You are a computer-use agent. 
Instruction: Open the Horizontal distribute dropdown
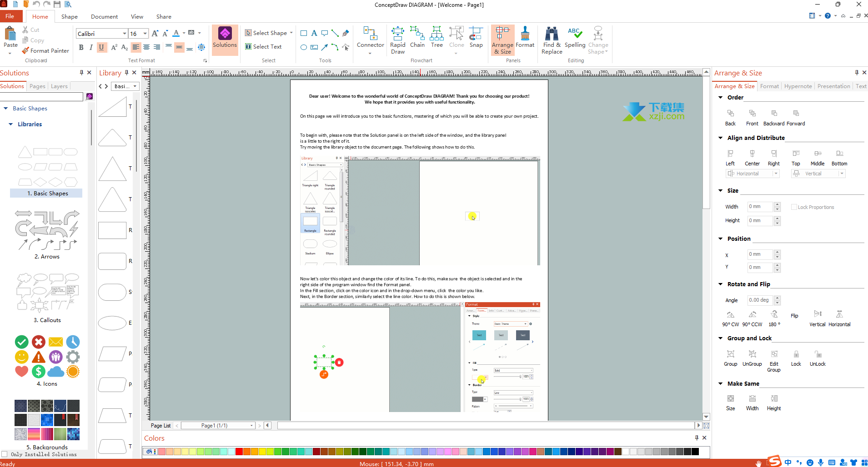776,174
